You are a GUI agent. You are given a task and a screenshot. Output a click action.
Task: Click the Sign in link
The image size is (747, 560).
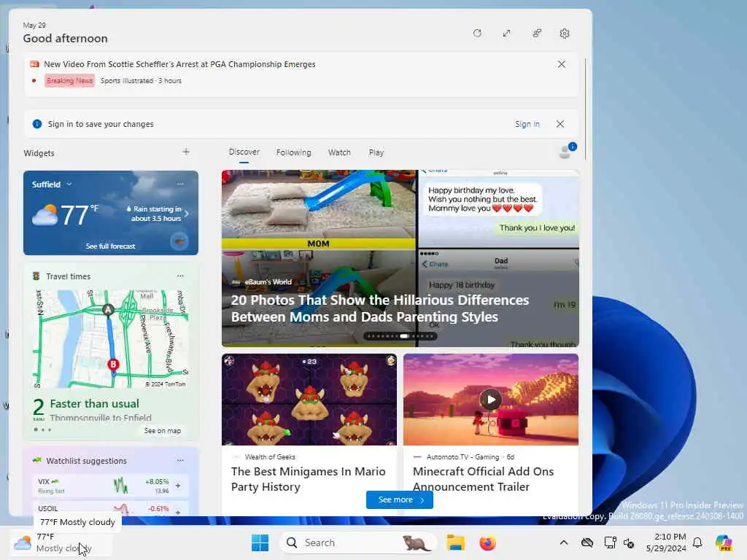click(x=527, y=124)
